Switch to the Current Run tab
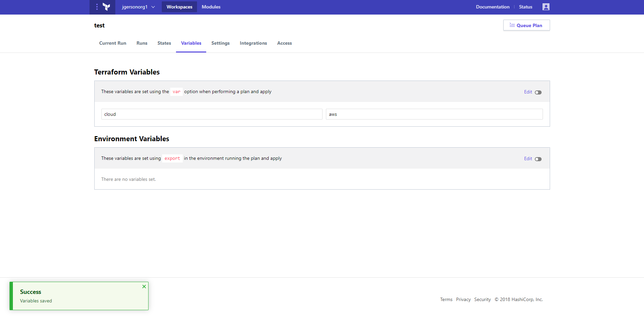Viewport: 644px width, 320px height. 113,43
